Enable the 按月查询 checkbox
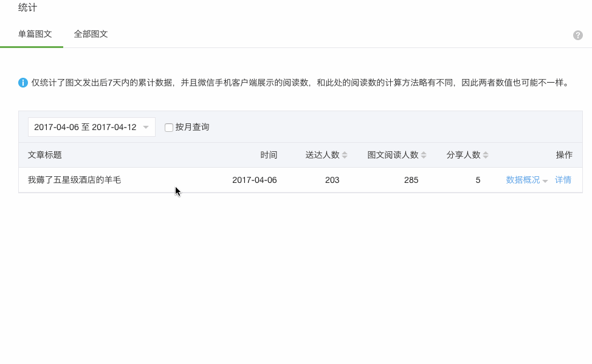The image size is (592, 364). click(169, 127)
